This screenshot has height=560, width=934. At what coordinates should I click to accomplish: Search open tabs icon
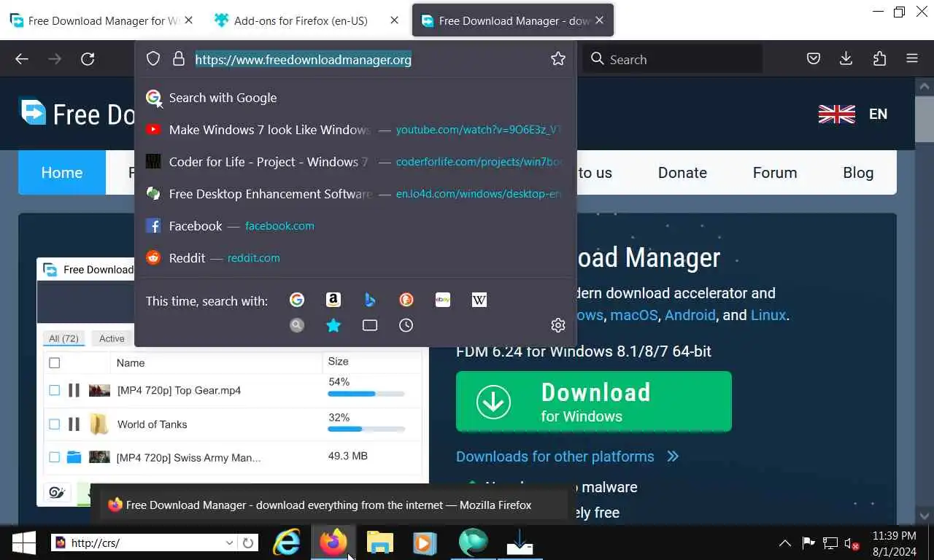click(x=370, y=325)
